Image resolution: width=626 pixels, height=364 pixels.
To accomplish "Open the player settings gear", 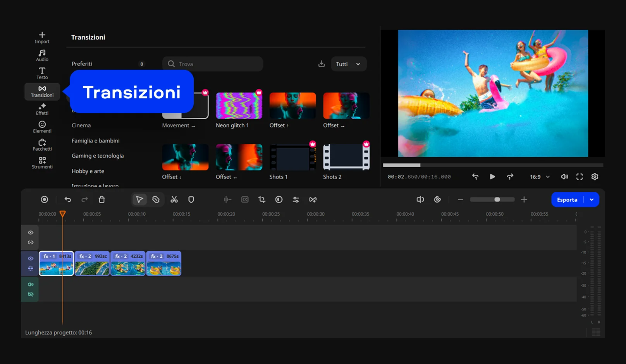I will click(x=595, y=177).
